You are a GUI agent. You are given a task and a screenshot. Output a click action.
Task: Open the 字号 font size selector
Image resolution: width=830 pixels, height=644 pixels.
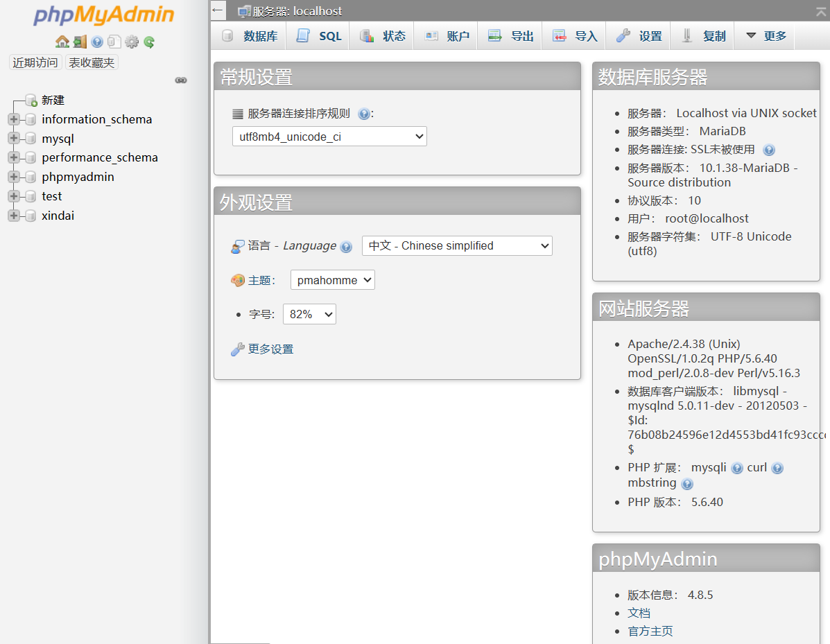309,313
